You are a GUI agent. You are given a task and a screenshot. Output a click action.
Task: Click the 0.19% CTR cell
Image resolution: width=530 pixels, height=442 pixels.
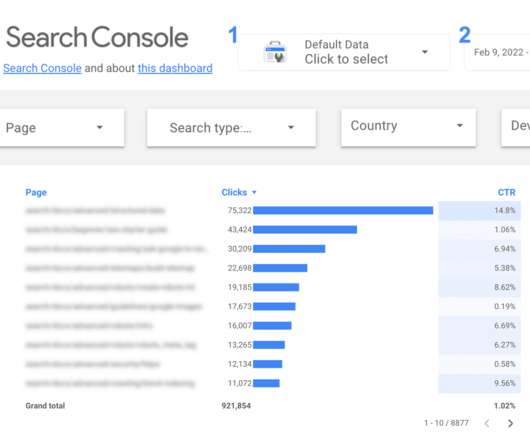[x=479, y=306]
